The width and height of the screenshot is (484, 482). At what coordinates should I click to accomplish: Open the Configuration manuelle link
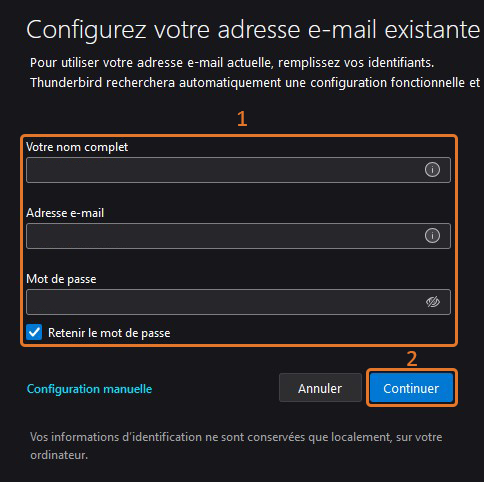point(89,389)
